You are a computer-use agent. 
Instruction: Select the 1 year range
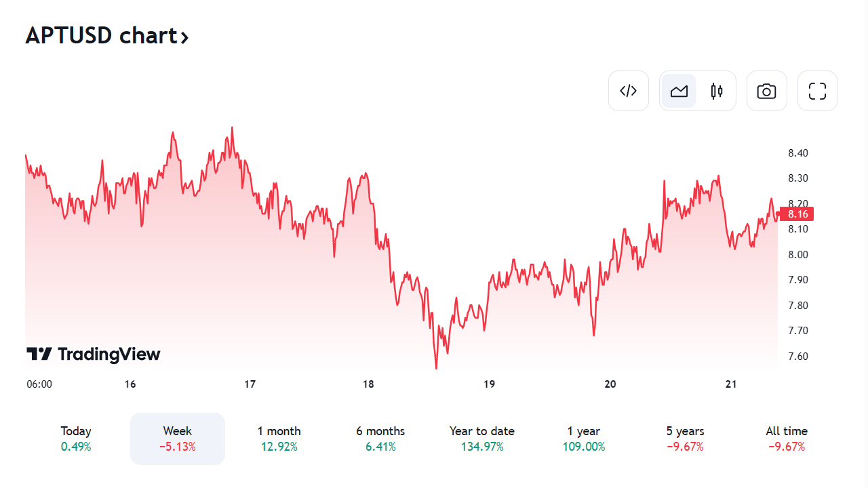pos(584,439)
